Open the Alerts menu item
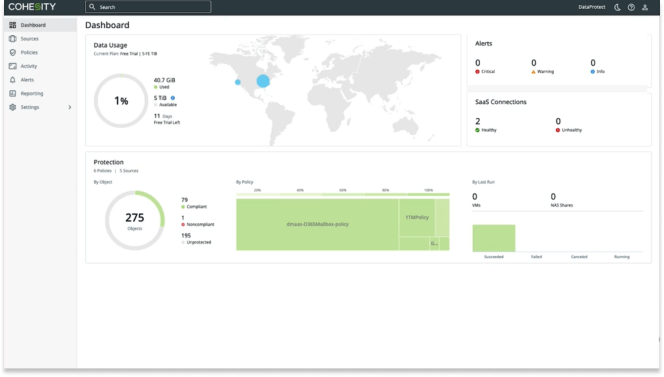664x377 pixels. pyautogui.click(x=40, y=80)
